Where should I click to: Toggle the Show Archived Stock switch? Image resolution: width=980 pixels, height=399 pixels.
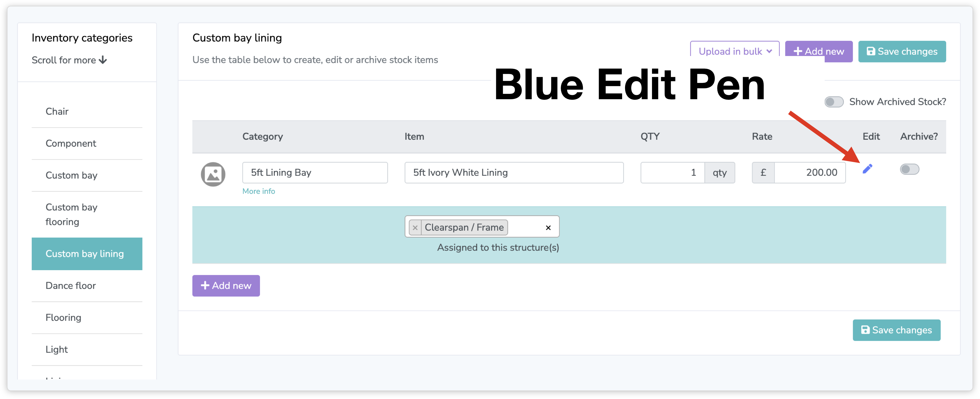point(834,102)
